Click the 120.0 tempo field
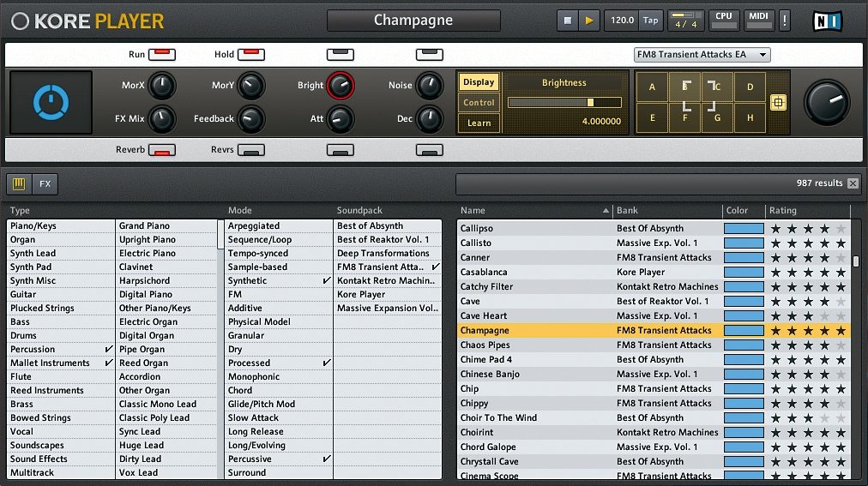Image resolution: width=868 pixels, height=486 pixels. click(622, 21)
